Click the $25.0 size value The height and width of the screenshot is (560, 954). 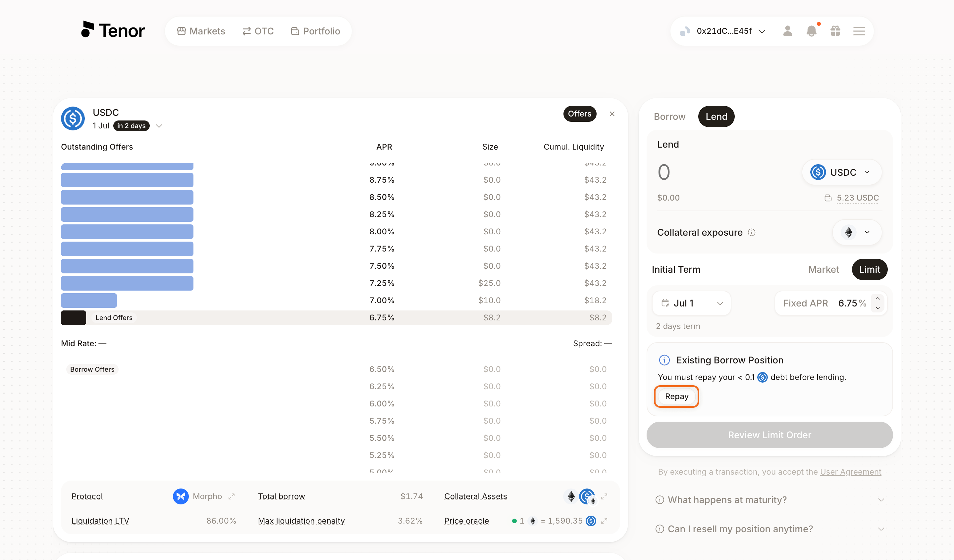(489, 283)
